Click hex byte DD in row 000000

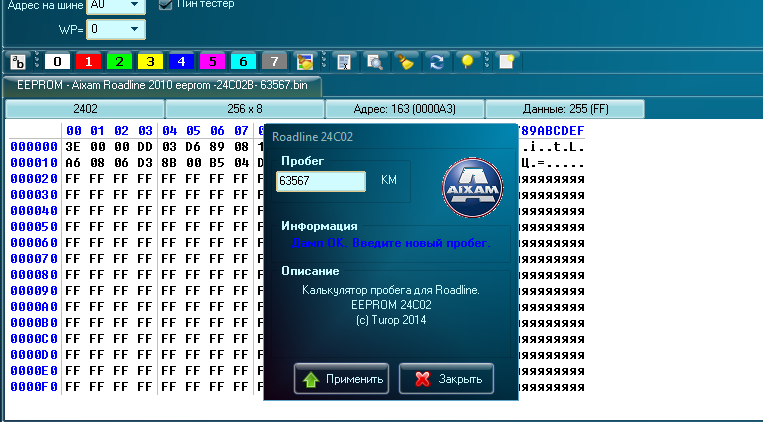click(145, 147)
